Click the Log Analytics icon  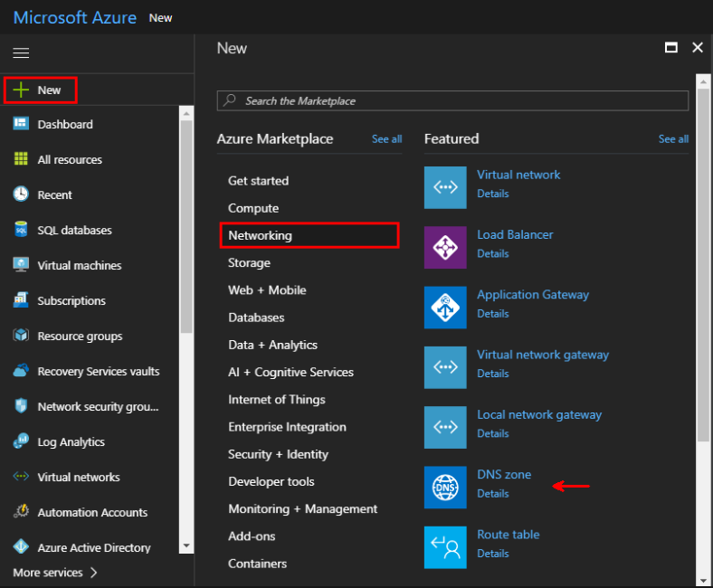[21, 441]
